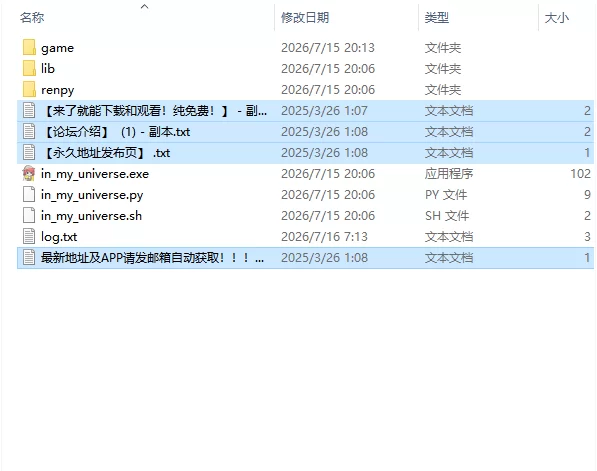Click the in_my_universe.sh file icon
Screen dimensions: 597x471
pyautogui.click(x=29, y=216)
